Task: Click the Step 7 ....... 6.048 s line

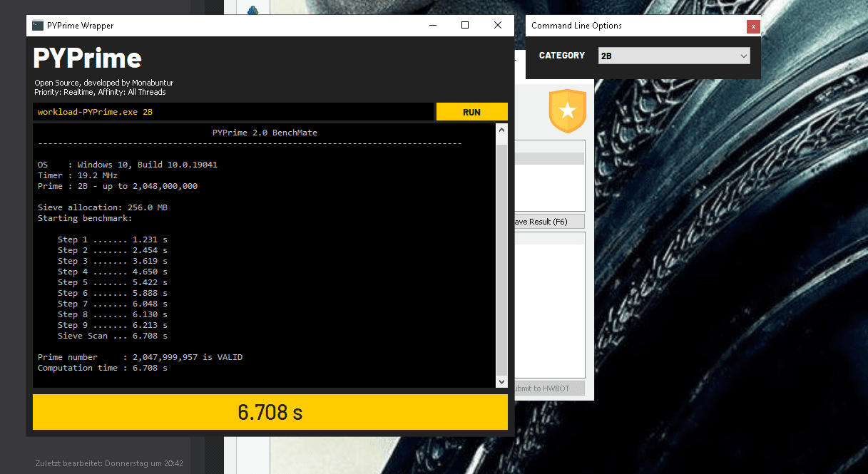Action: click(112, 304)
